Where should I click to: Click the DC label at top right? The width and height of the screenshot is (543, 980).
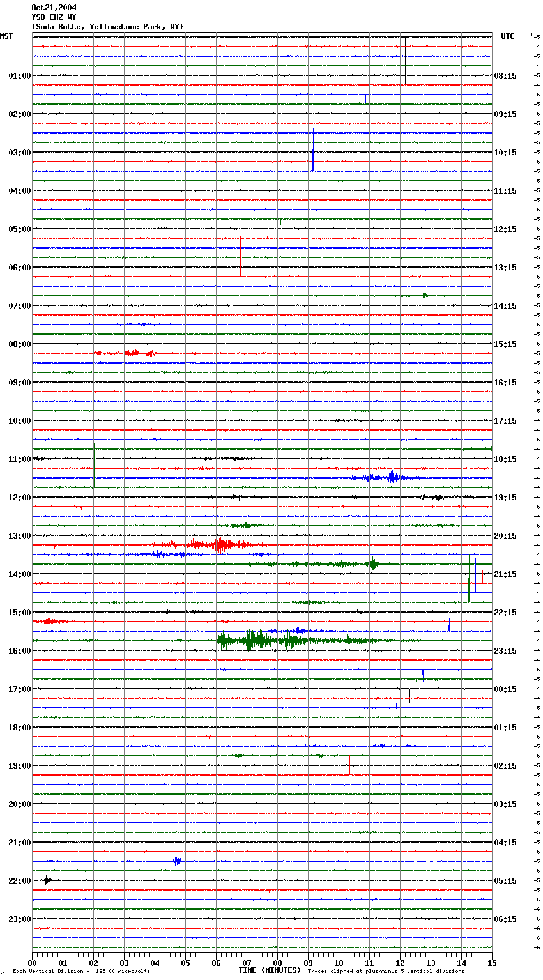click(530, 34)
